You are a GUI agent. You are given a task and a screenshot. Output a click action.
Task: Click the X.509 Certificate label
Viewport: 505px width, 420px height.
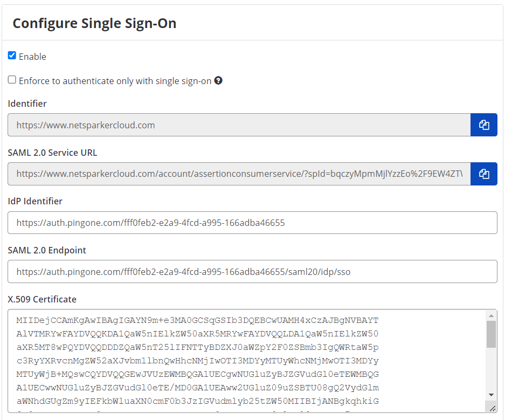click(41, 299)
